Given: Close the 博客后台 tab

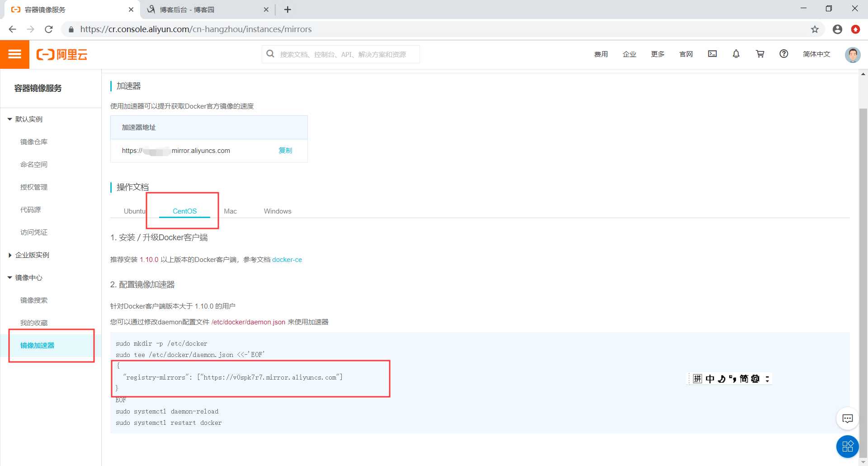Looking at the screenshot, I should click(266, 10).
